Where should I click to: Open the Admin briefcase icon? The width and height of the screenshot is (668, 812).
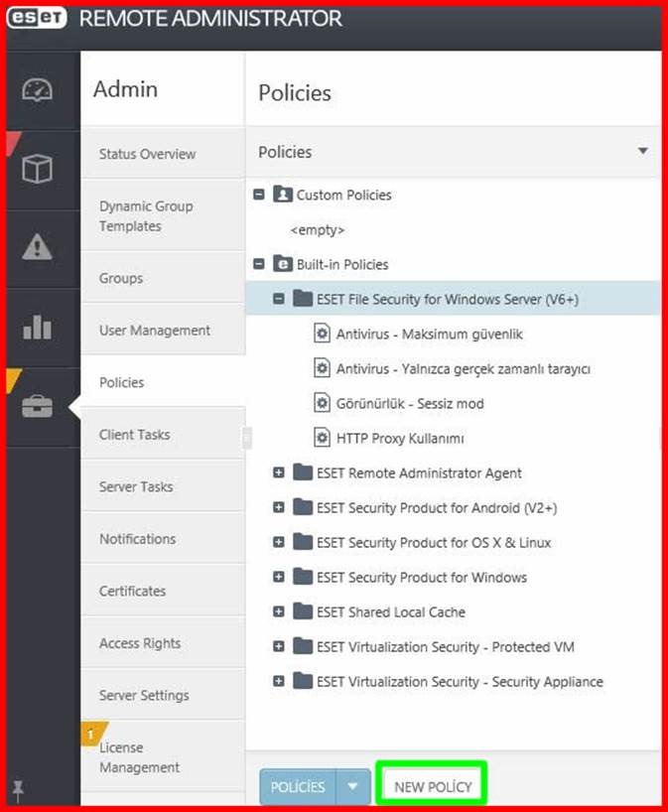pos(38,406)
